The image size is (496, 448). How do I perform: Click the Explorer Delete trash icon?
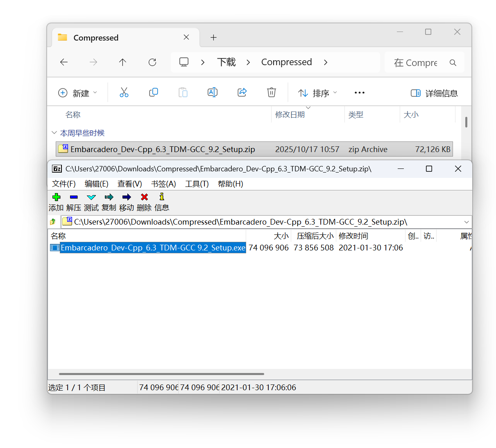272,93
